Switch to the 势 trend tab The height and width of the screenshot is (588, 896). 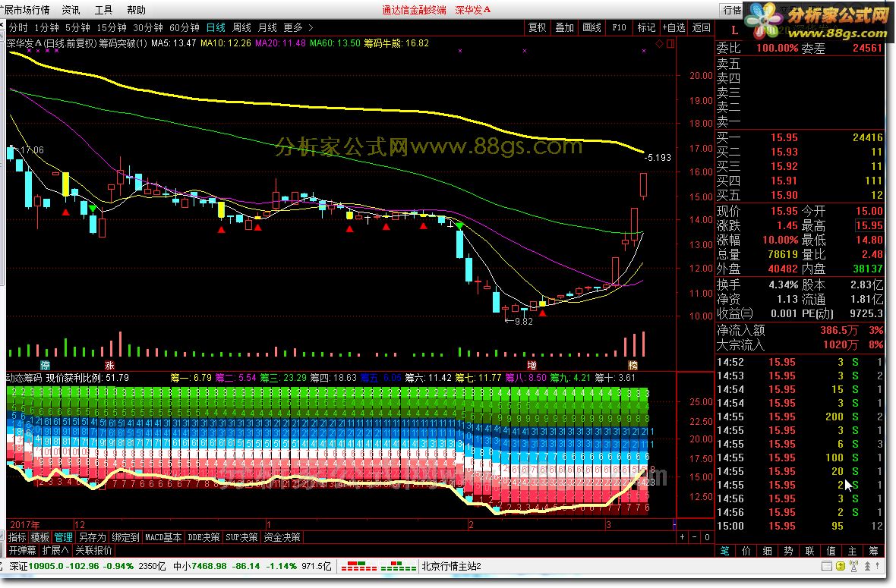(x=789, y=551)
